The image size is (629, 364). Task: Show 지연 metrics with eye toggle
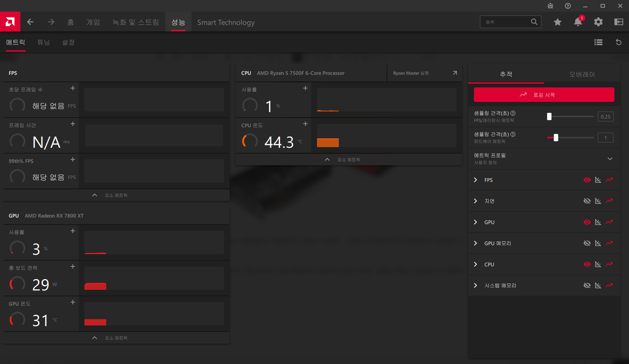click(x=587, y=201)
